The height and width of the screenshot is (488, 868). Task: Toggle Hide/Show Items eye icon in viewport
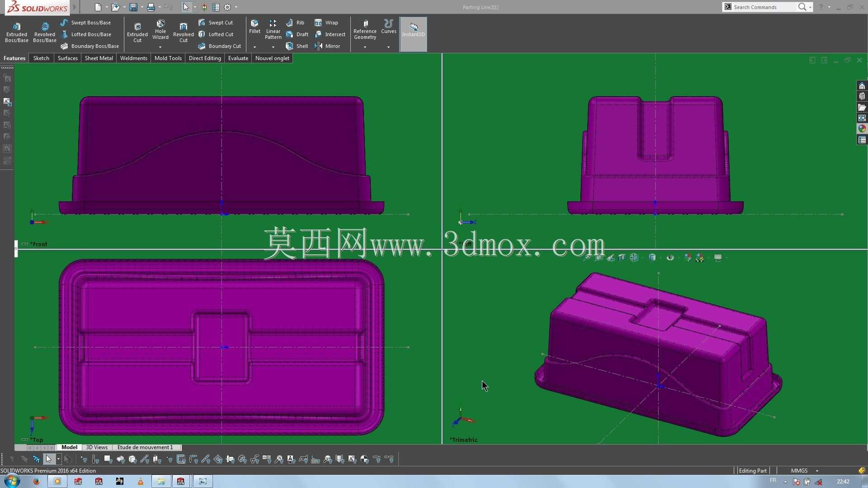(670, 258)
